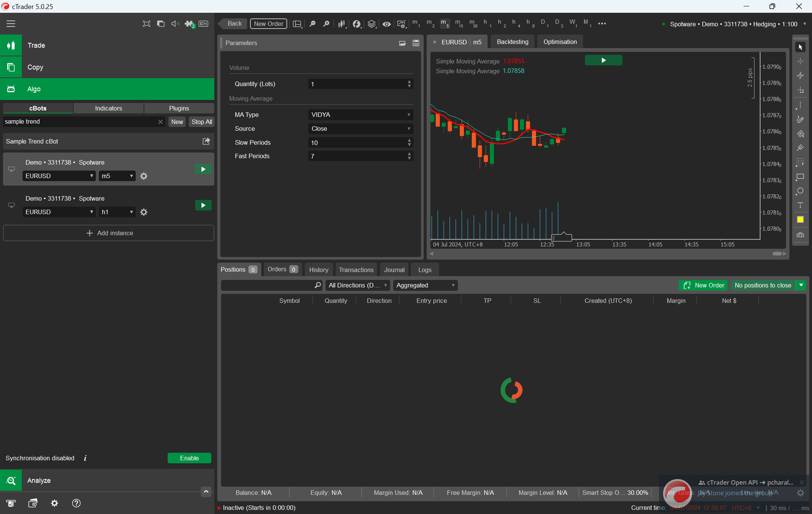Click Enable synchronisation button
Image resolution: width=812 pixels, height=514 pixels.
click(189, 458)
